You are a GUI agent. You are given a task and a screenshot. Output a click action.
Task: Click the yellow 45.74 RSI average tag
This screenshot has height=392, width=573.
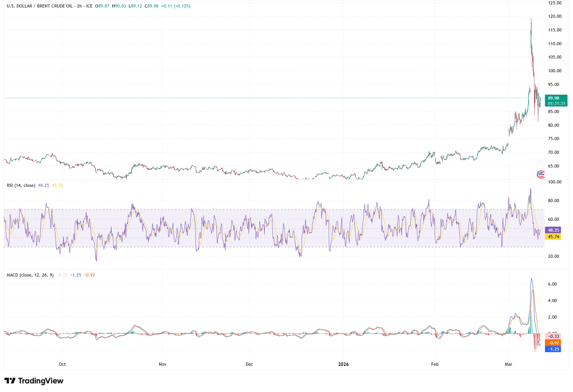coord(553,237)
